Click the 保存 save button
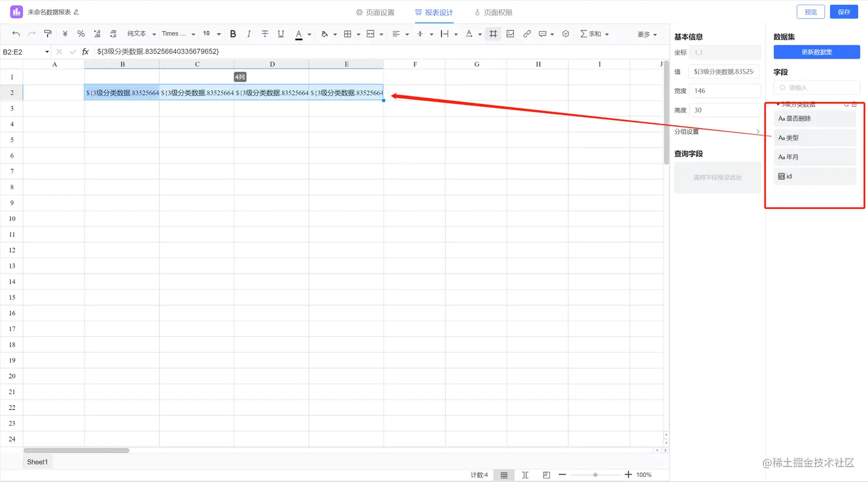 844,12
